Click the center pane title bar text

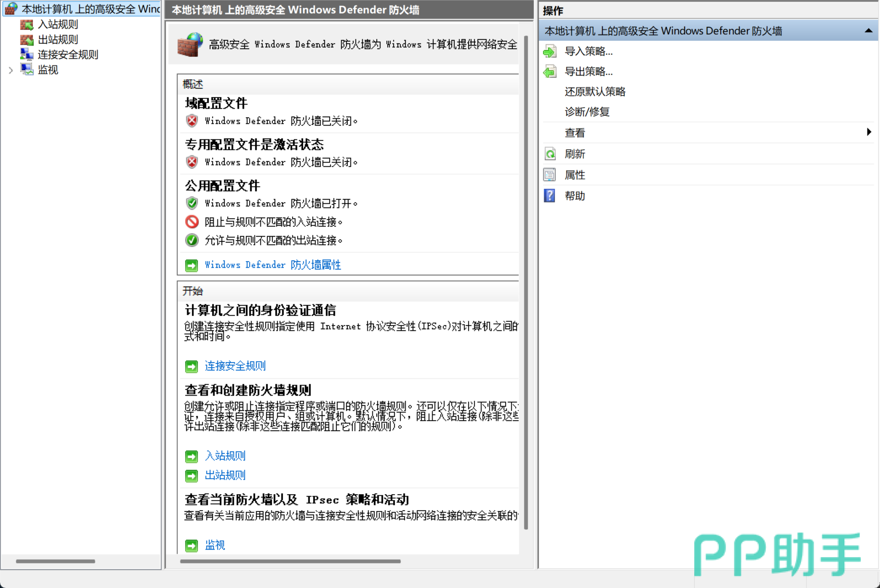(x=295, y=10)
